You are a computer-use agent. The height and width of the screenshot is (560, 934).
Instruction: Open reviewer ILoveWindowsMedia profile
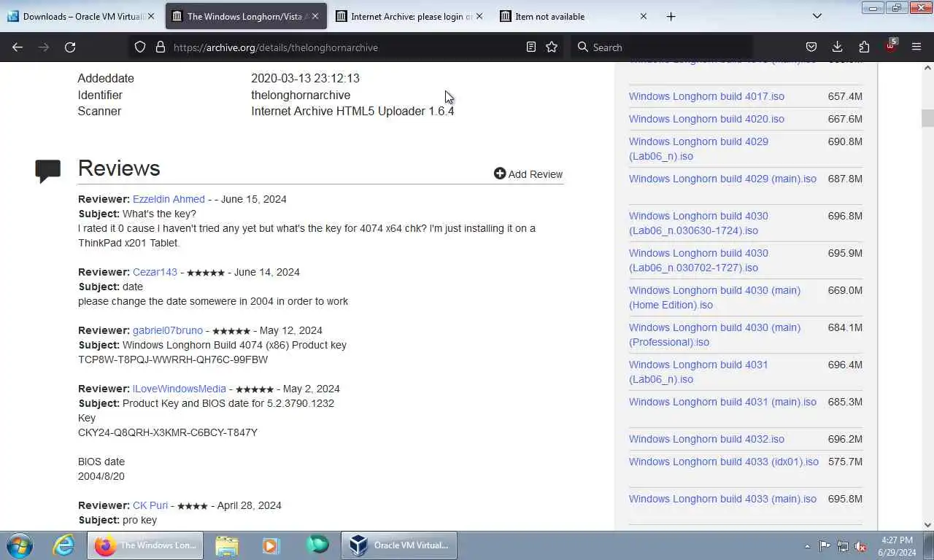(180, 389)
